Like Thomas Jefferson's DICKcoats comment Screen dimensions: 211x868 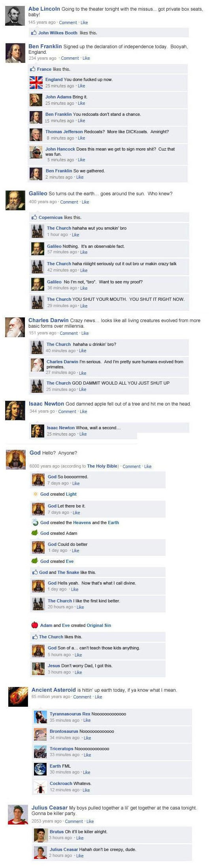tap(81, 138)
